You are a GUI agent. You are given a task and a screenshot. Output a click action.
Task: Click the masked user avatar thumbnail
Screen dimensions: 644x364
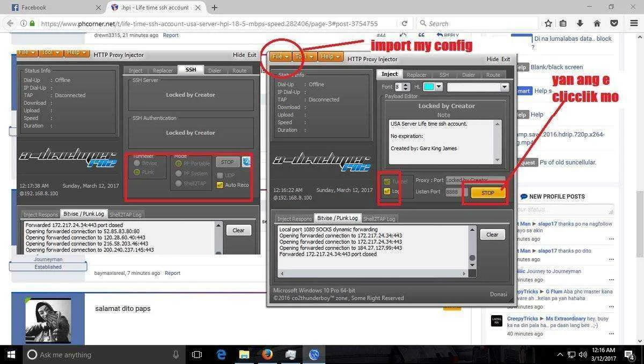coord(48,321)
